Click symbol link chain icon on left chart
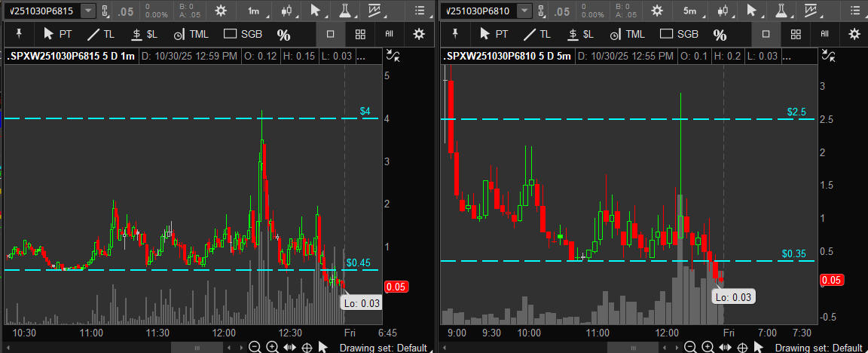The width and height of the screenshot is (868, 353). coord(105,11)
